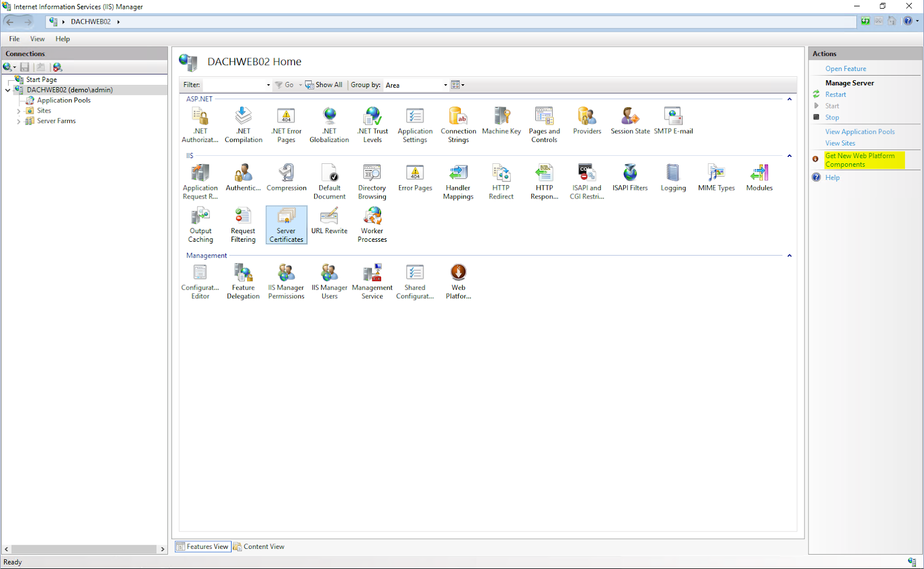
Task: Select ISAPI Filters icon
Action: pos(630,177)
